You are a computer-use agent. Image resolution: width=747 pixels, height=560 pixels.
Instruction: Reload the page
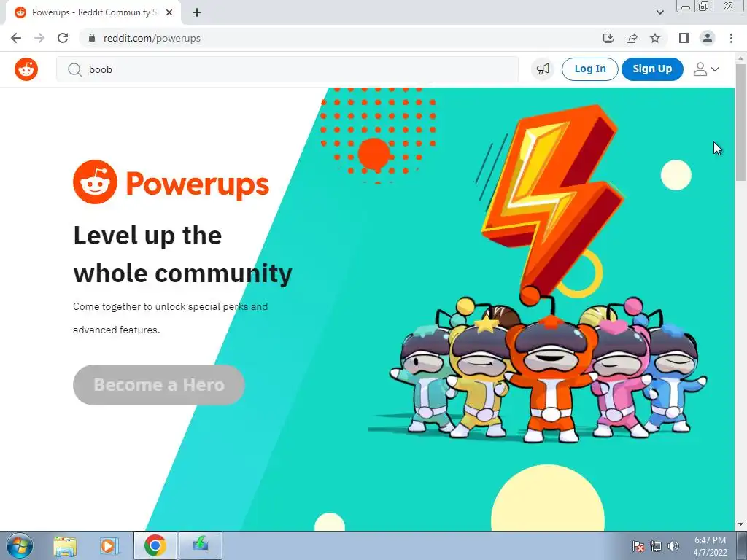coord(63,38)
